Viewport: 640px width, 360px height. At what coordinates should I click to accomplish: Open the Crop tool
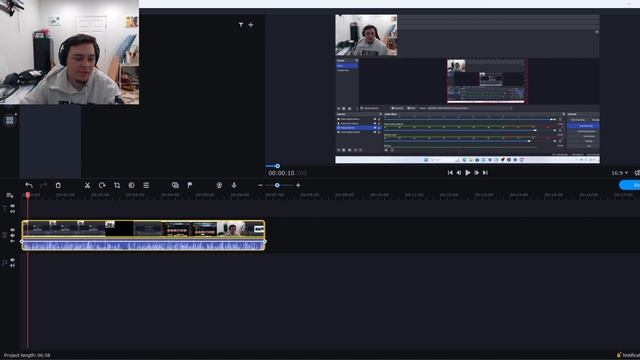117,185
